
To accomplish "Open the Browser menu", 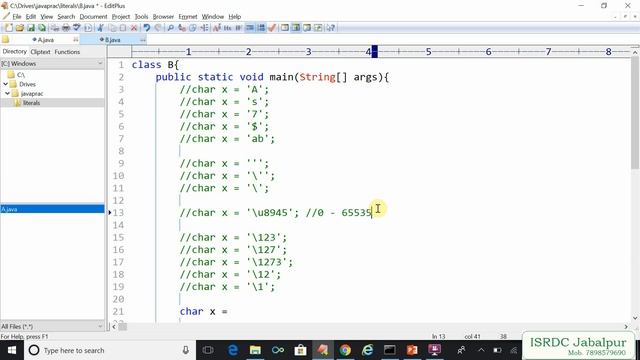I will 163,17.
